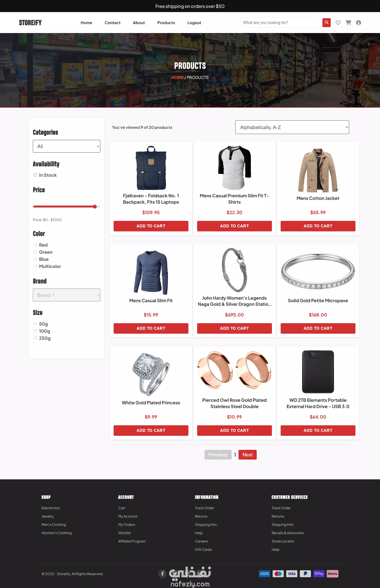Click the Visa payment icon
The width and height of the screenshot is (380, 588).
292,573
